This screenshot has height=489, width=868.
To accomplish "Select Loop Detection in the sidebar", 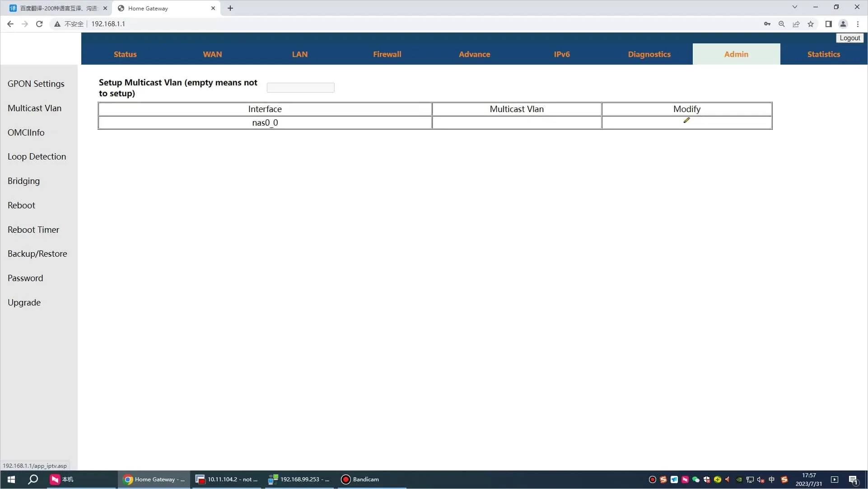I will click(37, 156).
